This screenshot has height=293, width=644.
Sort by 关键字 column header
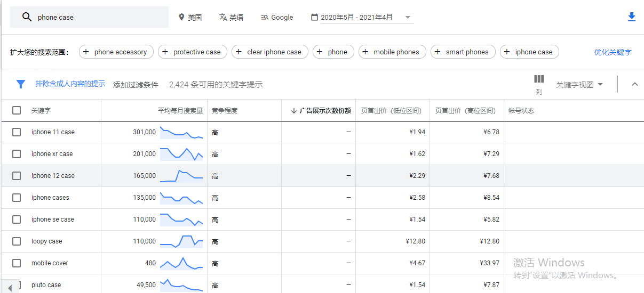(x=41, y=111)
